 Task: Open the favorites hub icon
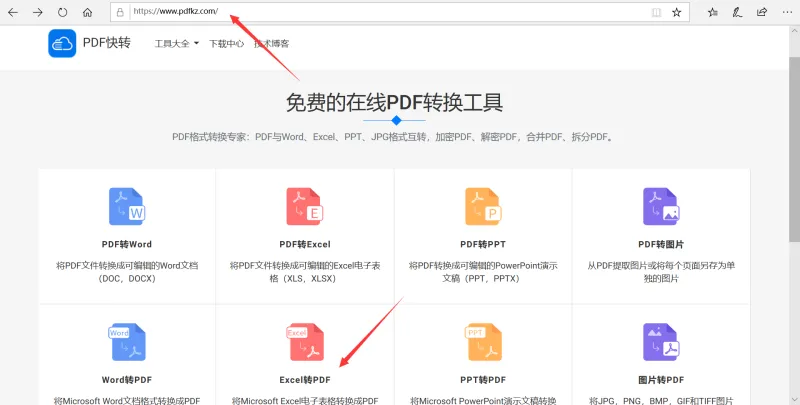[x=713, y=12]
